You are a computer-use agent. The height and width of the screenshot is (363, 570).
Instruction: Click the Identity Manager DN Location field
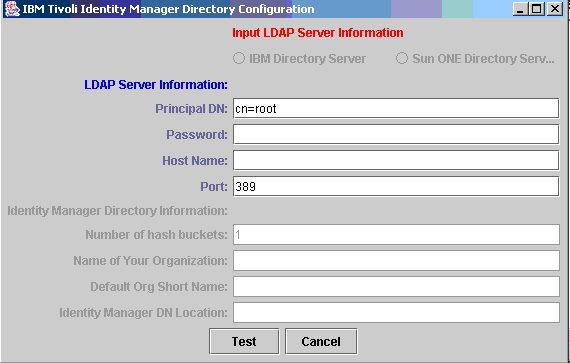396,312
